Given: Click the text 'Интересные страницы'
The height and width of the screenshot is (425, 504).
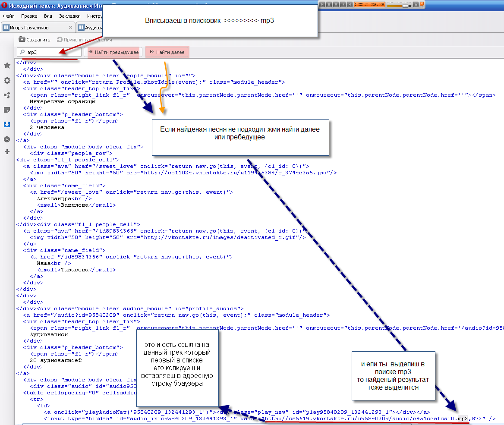Looking at the screenshot, I should [x=63, y=101].
